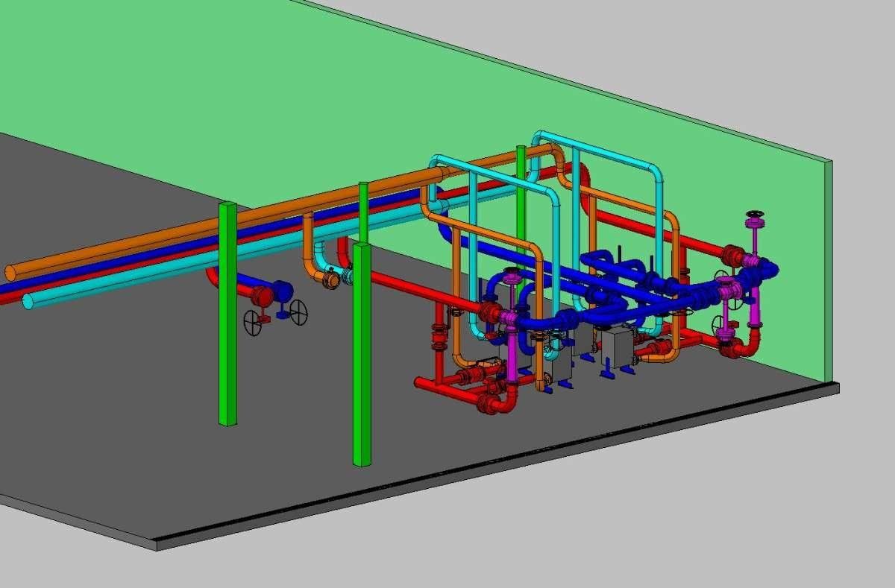This screenshot has height=588, width=895.
Task: Pick the blue valve body beside the red valve
Action: click(282, 291)
